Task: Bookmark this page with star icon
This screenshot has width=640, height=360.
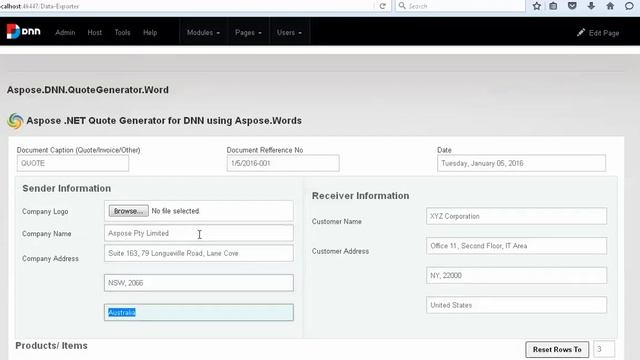Action: point(537,6)
